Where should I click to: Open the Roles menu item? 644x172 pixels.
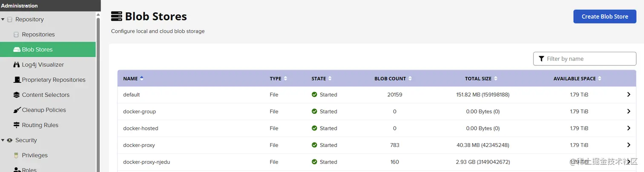(x=29, y=169)
